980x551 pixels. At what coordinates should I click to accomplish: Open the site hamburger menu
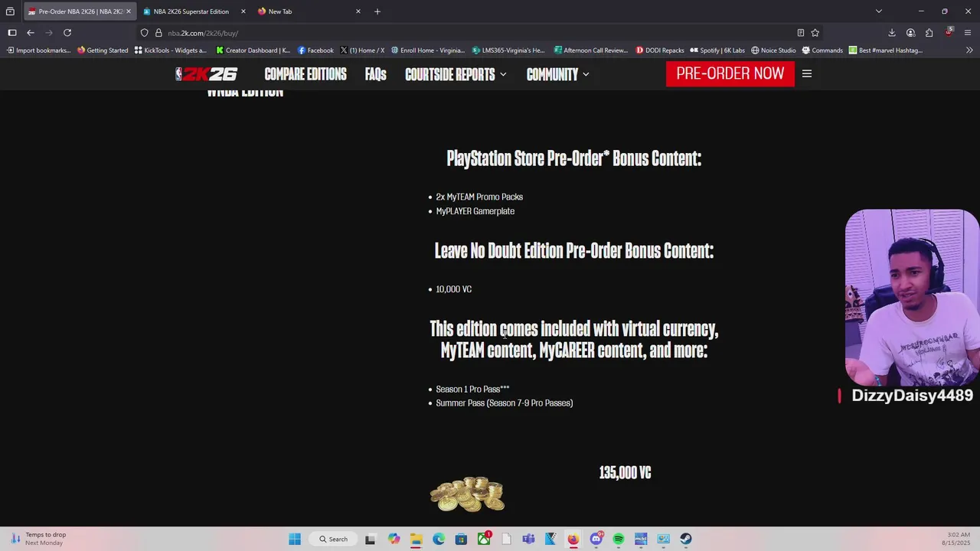(807, 73)
